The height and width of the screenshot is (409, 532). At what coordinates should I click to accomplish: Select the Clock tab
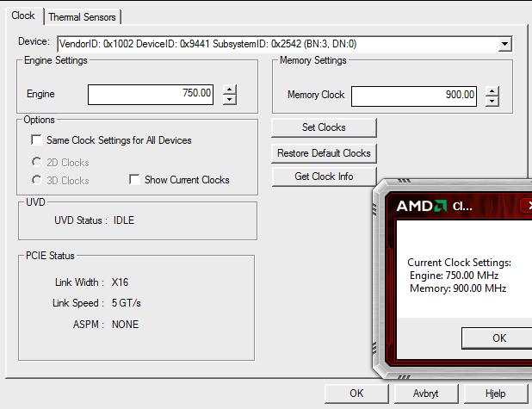coord(23,15)
